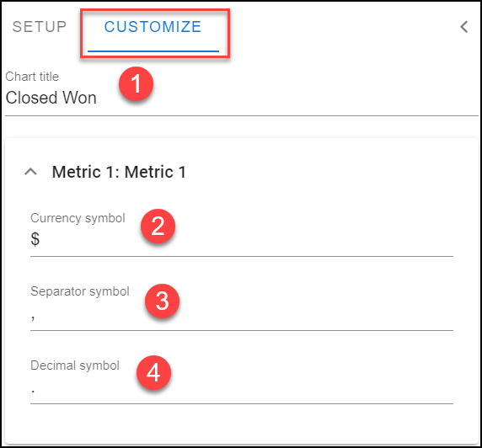This screenshot has width=482, height=448.
Task: Collapse the Metric 1 section chevron
Action: click(x=30, y=172)
